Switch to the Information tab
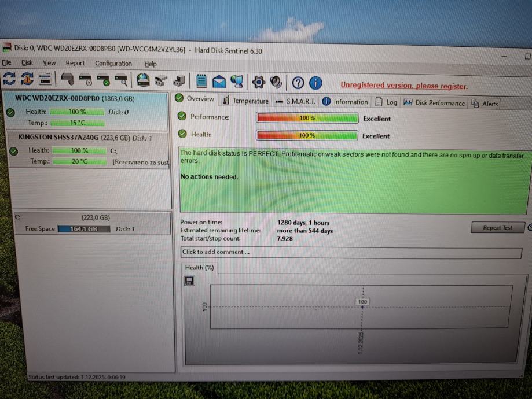Screen dimensions: 532x399 345,102
